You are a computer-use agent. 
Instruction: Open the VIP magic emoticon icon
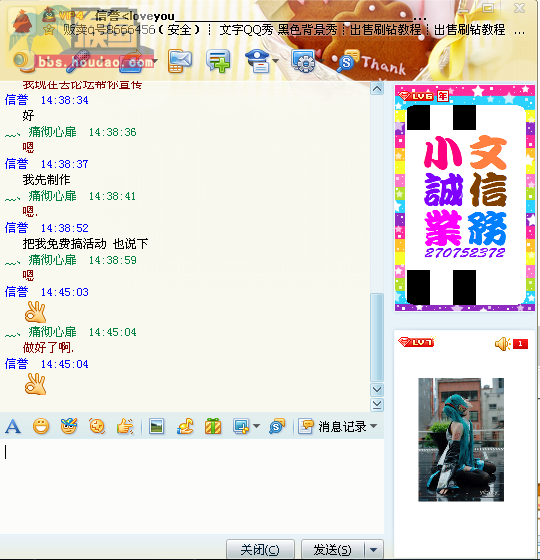pos(69,426)
